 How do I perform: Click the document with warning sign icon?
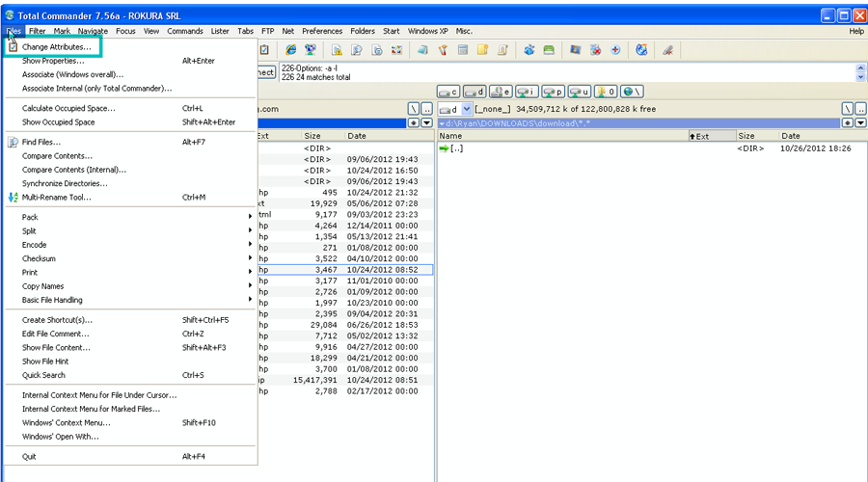click(x=337, y=50)
